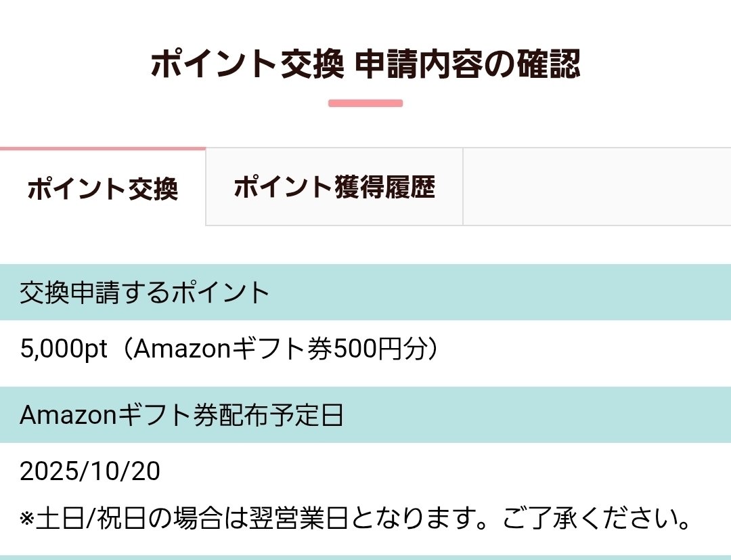Viewport: 731px width, 560px height.
Task: Click the empty tab bar area right of tabs
Action: pos(596,188)
